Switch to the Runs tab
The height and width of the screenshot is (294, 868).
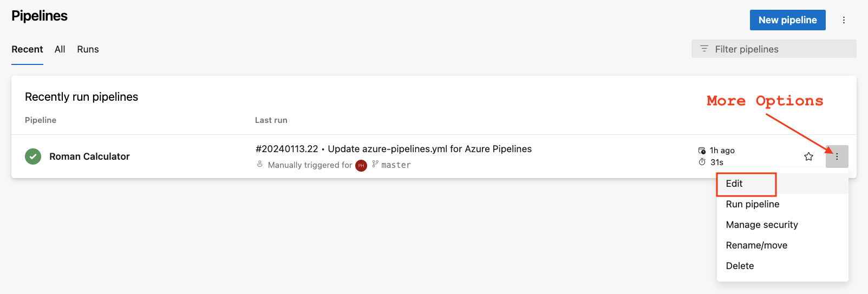[x=88, y=49]
